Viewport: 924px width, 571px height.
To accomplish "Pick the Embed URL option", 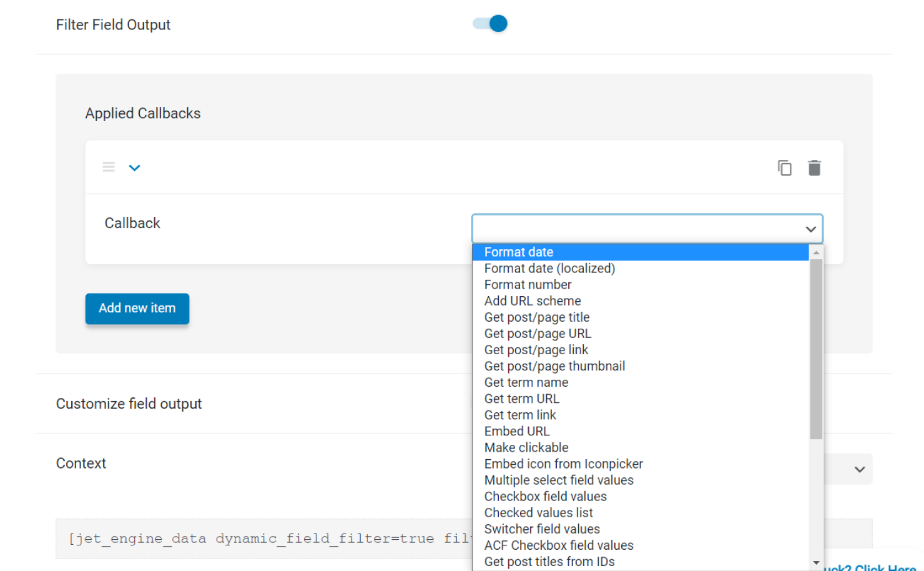I will [641, 430].
